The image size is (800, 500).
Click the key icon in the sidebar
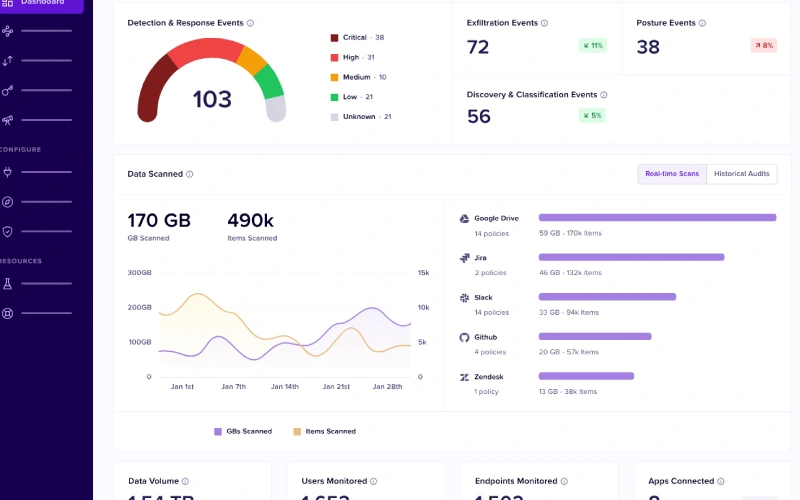click(8, 90)
